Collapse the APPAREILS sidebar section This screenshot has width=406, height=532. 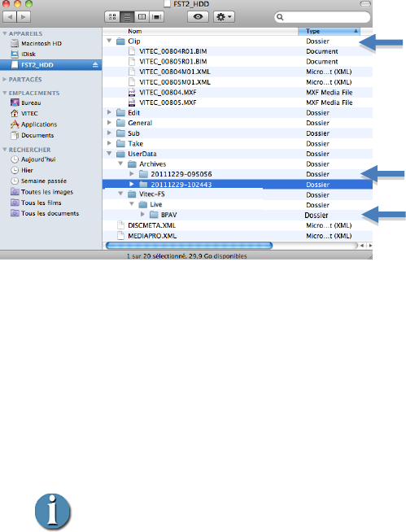5,33
